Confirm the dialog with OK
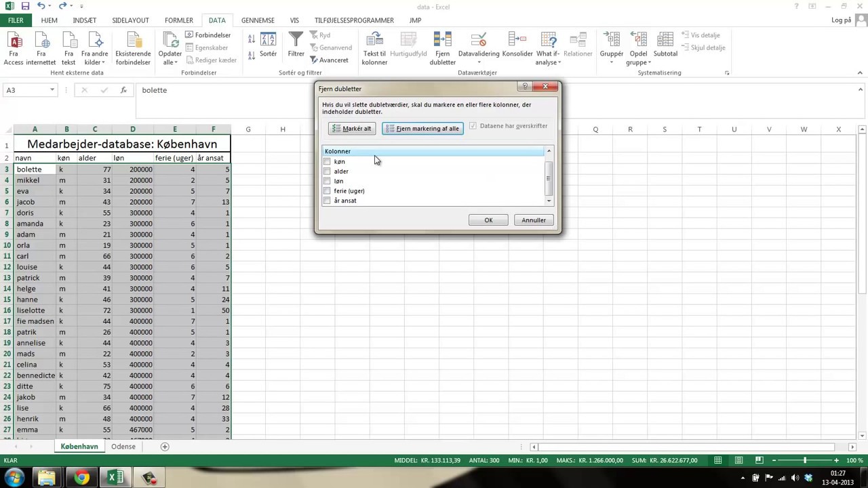This screenshot has height=488, width=868. click(x=488, y=220)
